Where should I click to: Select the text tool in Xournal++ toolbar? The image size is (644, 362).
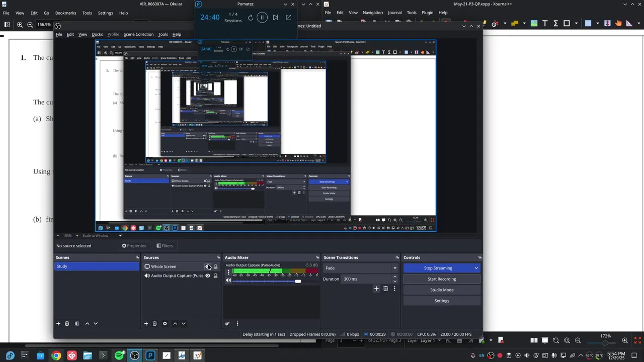click(545, 23)
